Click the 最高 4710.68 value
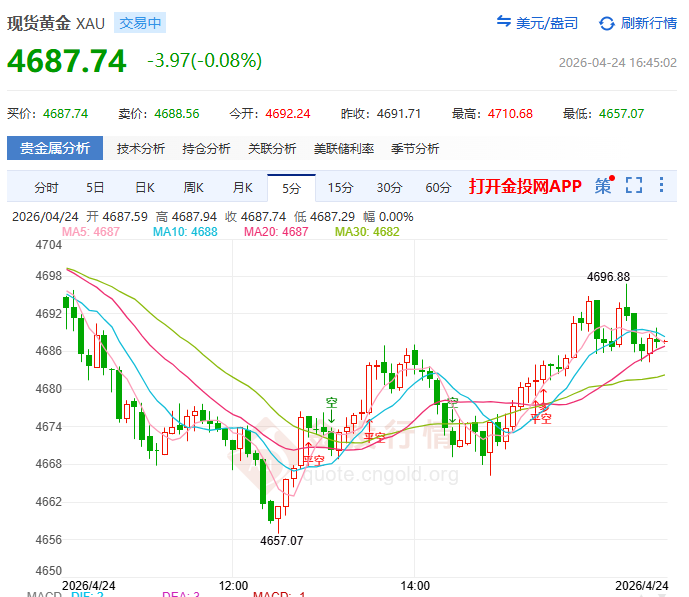This screenshot has height=597, width=689. tap(510, 114)
